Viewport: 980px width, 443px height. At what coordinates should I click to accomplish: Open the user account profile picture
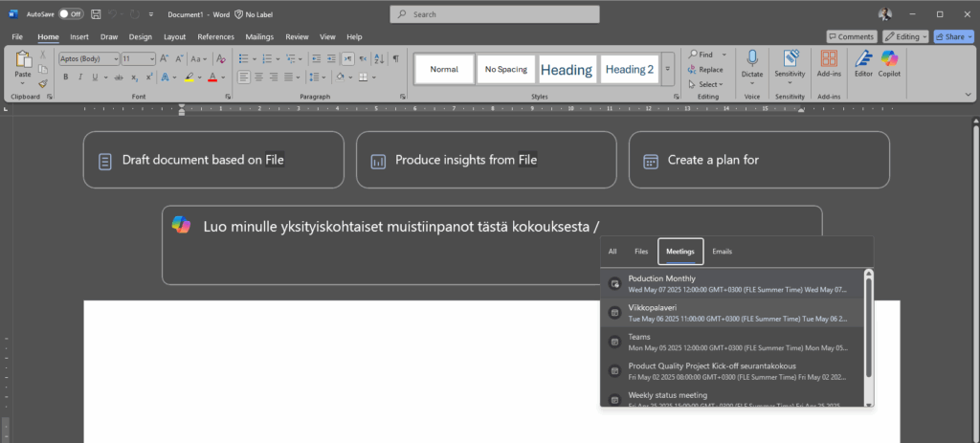884,13
